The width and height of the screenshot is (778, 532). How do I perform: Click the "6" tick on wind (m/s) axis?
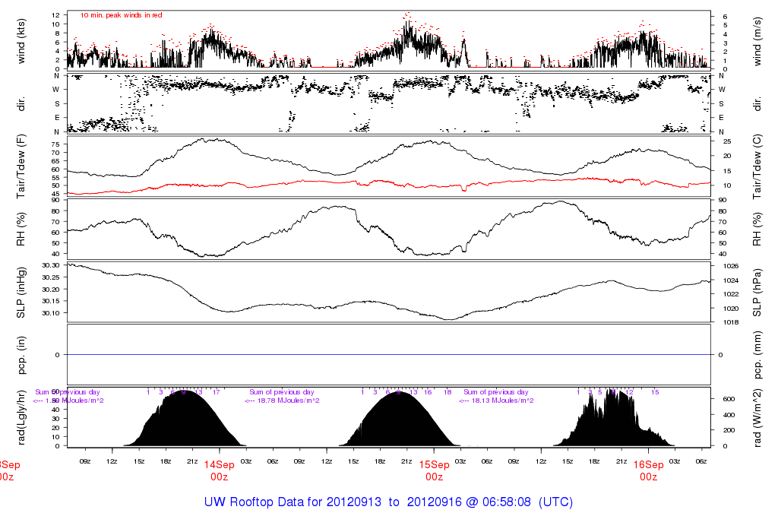point(726,17)
